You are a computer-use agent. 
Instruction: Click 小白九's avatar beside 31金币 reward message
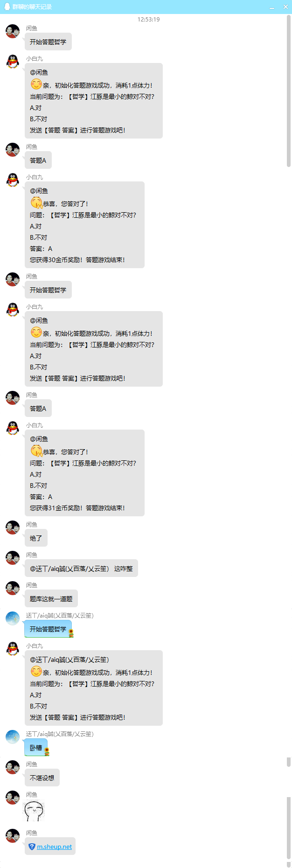point(13,428)
